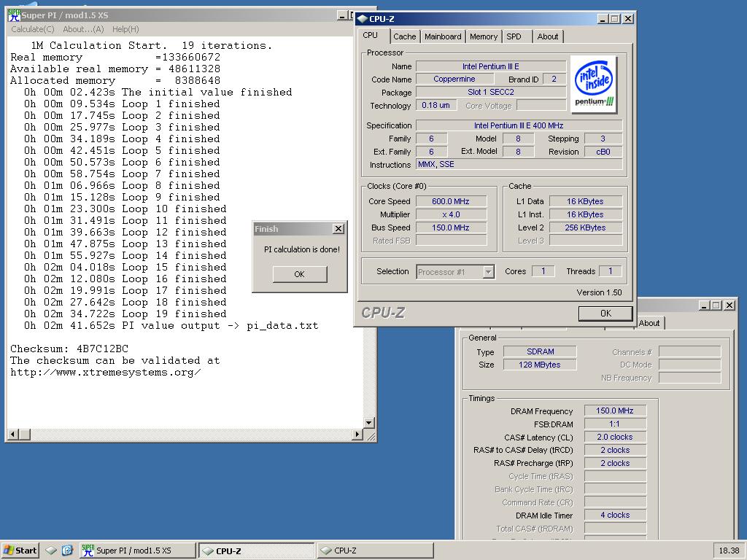Click the Technology value 0.18 um
The width and height of the screenshot is (747, 560).
click(436, 105)
